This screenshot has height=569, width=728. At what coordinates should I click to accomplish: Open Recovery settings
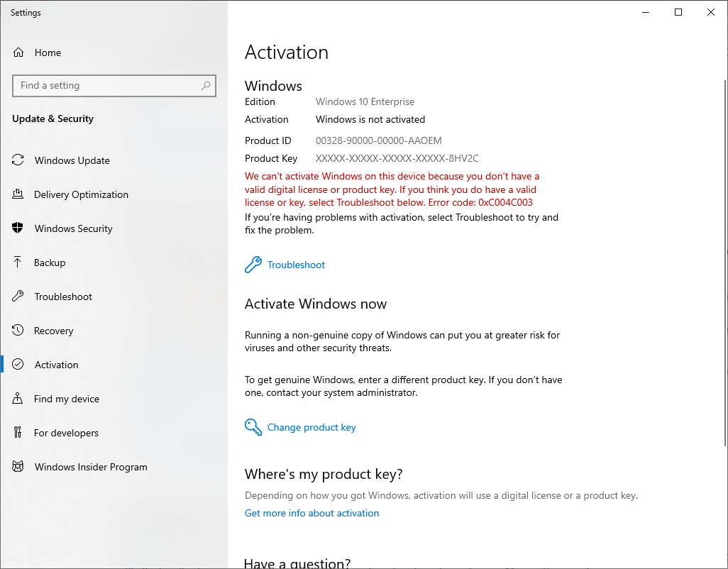click(114, 331)
